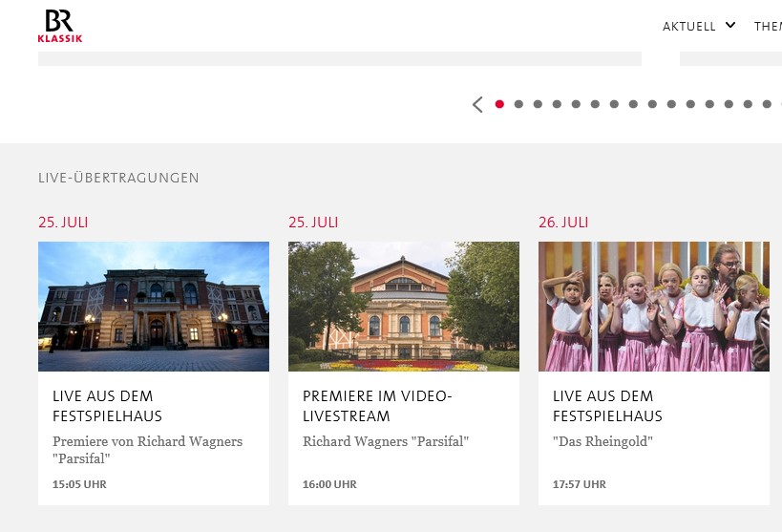The height and width of the screenshot is (532, 782).
Task: Select the second carousel dot
Action: click(518, 104)
